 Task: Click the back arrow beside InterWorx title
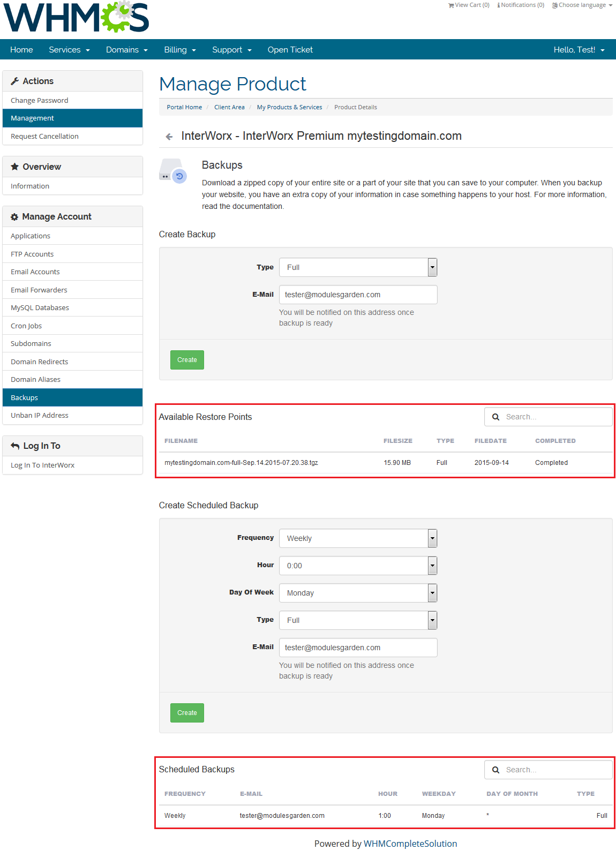coord(169,137)
